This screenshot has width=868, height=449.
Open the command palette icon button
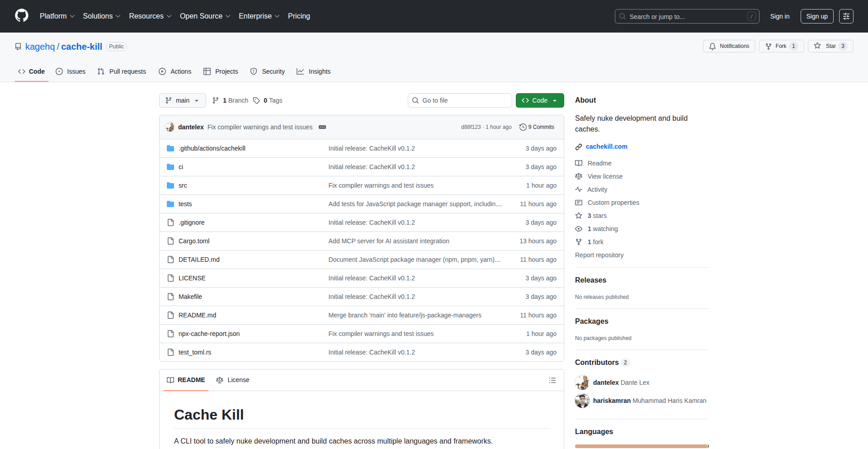click(x=846, y=16)
